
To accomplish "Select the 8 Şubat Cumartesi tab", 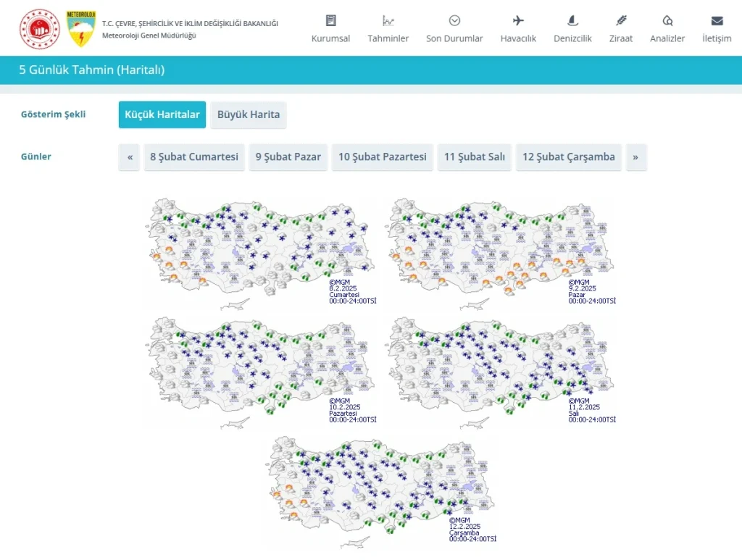I will [194, 157].
